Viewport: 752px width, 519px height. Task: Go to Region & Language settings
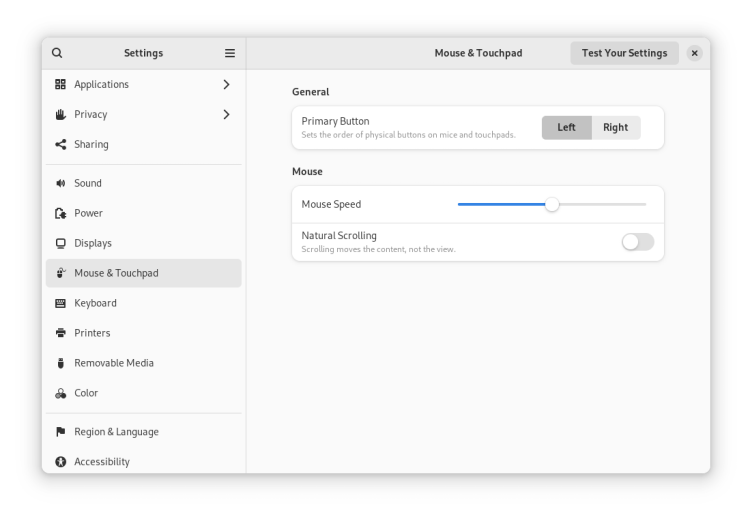(x=116, y=432)
